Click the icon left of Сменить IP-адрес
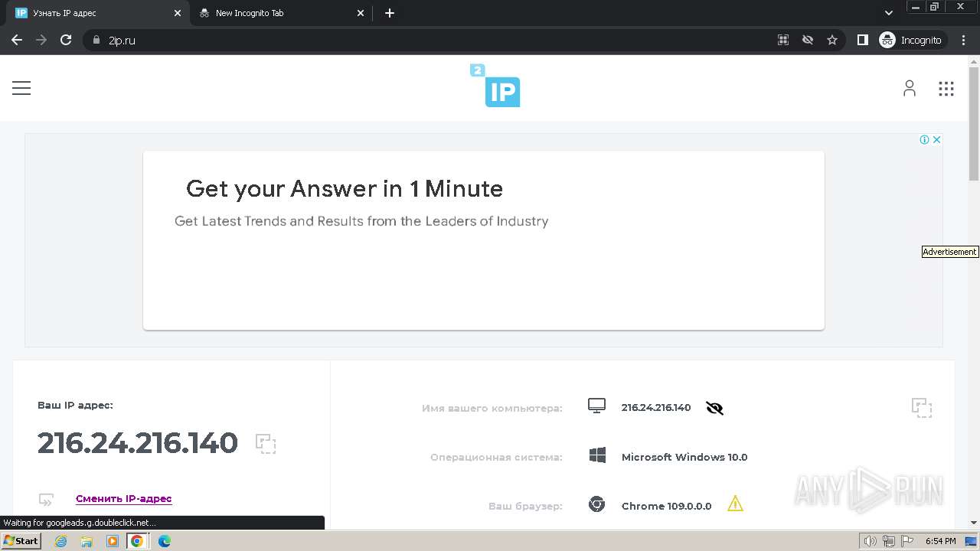Screen dimensions: 980x551 pyautogui.click(x=47, y=500)
